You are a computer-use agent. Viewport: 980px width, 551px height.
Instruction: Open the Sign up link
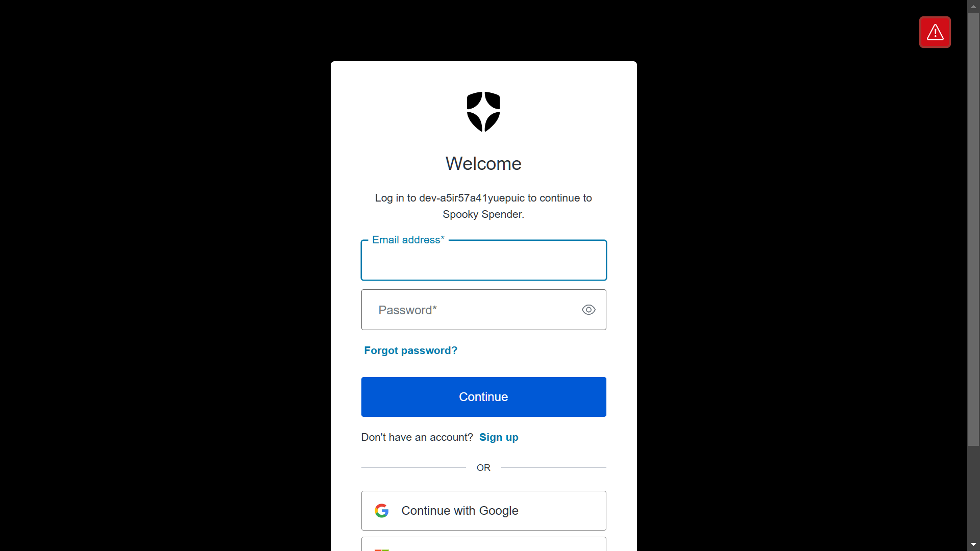coord(499,437)
